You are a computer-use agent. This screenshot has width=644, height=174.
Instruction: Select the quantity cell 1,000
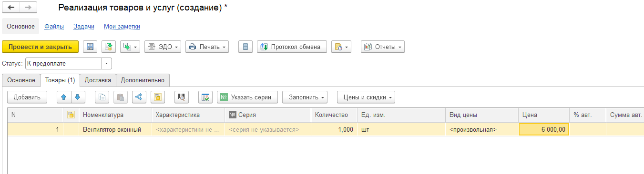[x=334, y=129]
